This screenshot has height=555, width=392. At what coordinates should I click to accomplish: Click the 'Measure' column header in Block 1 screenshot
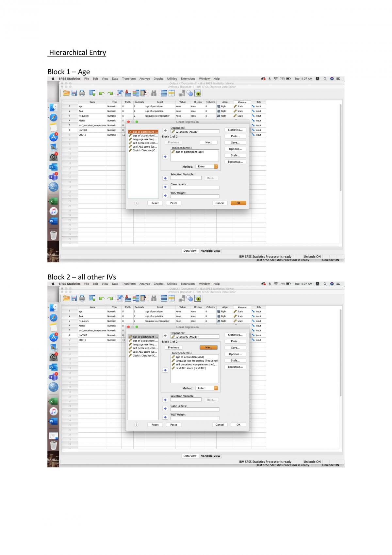[242, 102]
